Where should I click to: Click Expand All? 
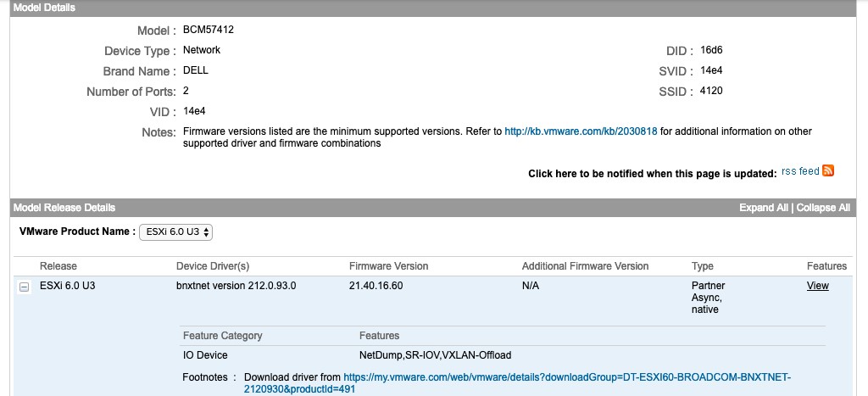point(764,208)
